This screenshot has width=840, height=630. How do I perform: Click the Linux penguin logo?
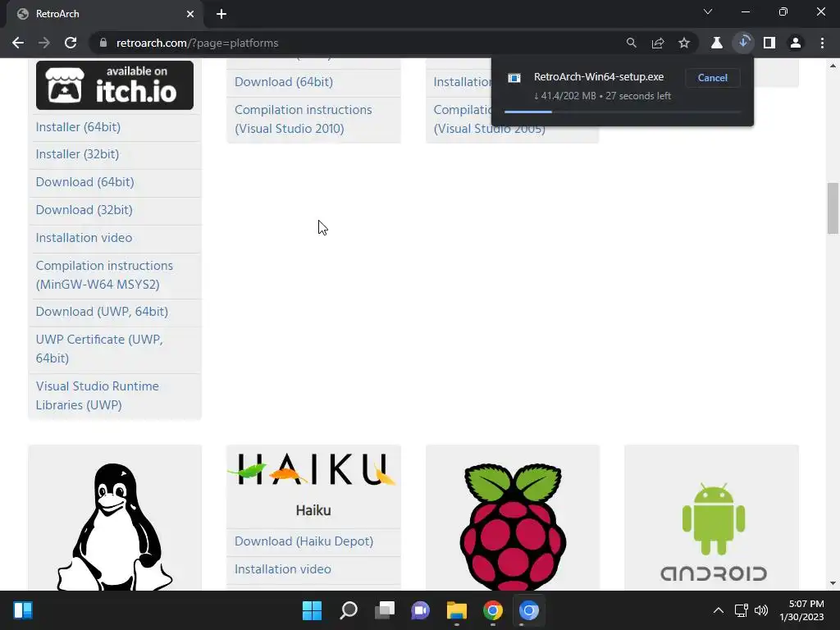coord(115,527)
